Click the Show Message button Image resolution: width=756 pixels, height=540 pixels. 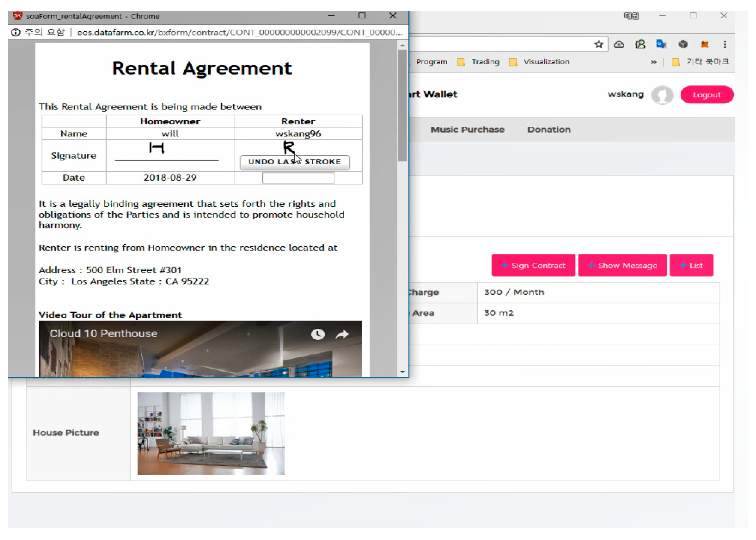coord(622,265)
